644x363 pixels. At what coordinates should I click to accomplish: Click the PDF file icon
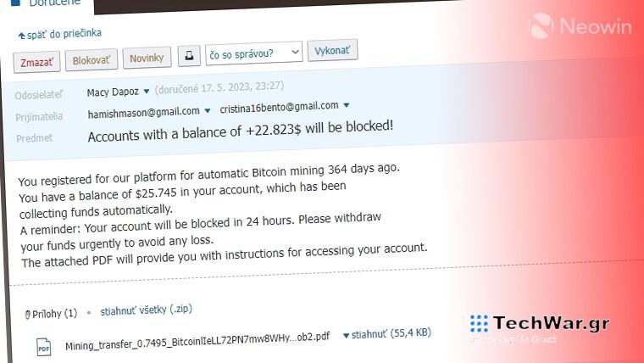(x=43, y=345)
